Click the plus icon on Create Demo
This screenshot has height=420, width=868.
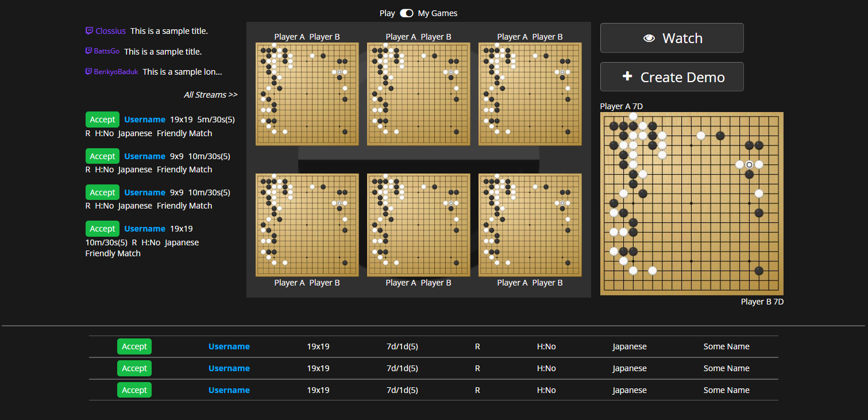coord(627,77)
